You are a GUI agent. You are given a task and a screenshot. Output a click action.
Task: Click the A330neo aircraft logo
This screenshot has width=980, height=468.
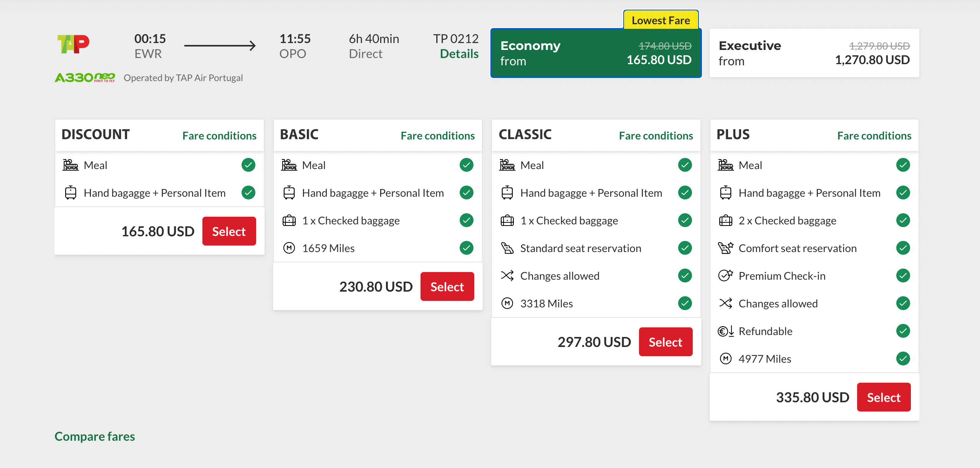tap(85, 78)
